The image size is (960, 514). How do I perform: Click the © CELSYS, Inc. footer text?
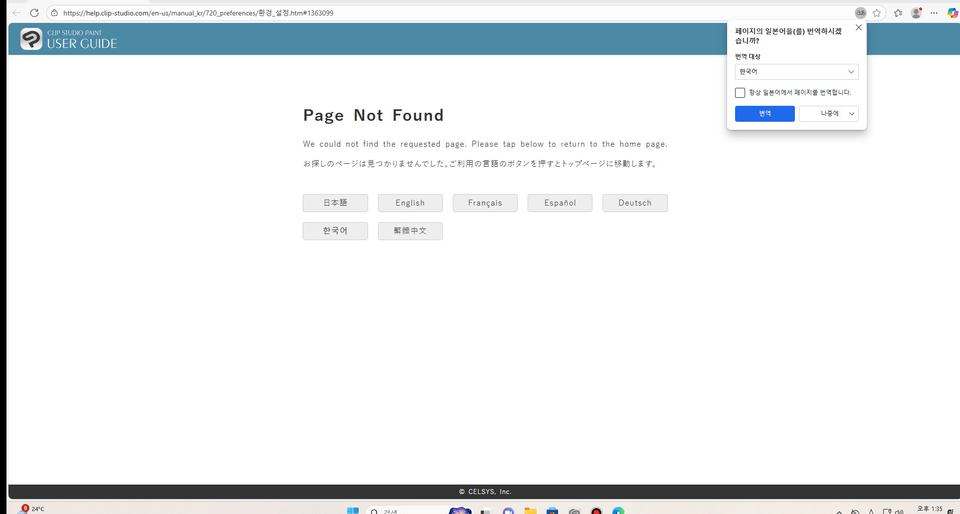485,491
